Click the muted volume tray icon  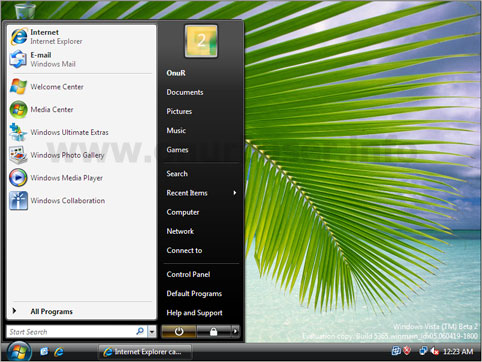point(434,351)
